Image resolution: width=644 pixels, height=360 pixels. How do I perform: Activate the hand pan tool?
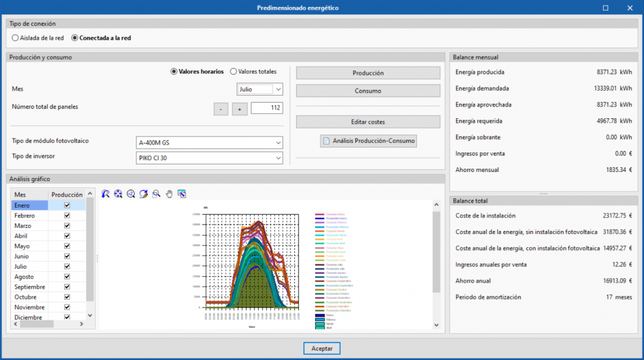(169, 194)
